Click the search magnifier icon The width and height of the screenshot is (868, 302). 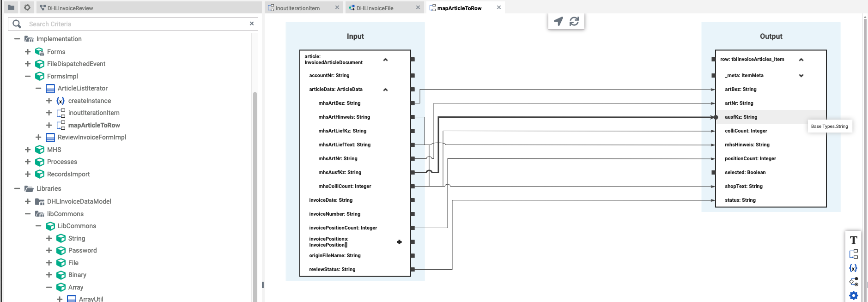17,24
